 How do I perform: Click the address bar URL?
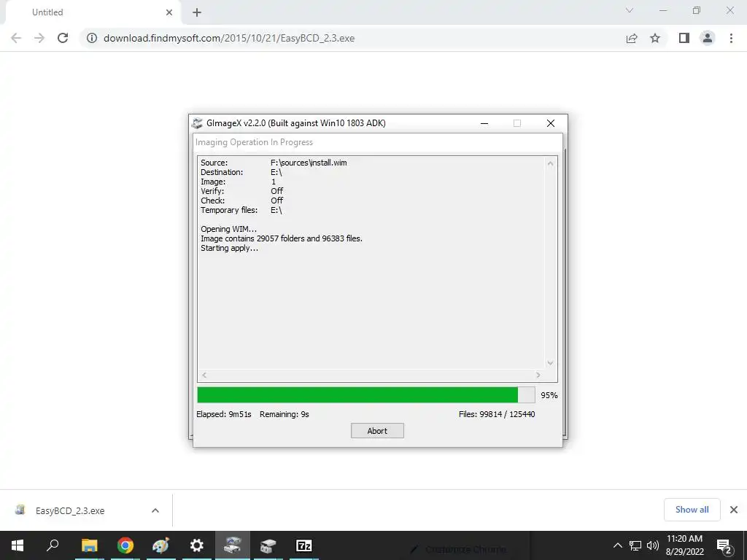tap(229, 38)
